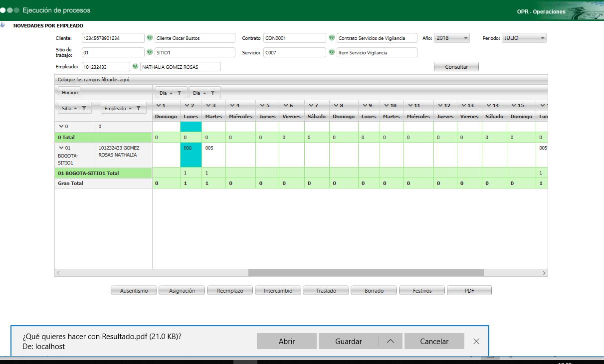The image size is (604, 364).
Task: Collapse day 4 column chevron
Action: 232,105
